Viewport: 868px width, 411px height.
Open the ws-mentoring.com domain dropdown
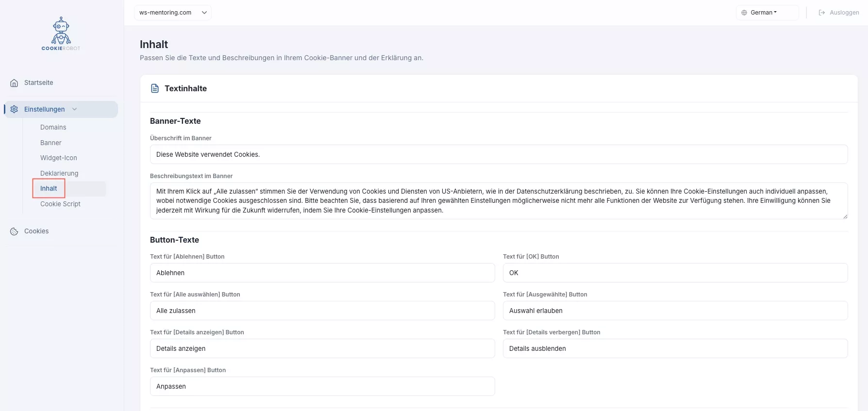point(173,13)
